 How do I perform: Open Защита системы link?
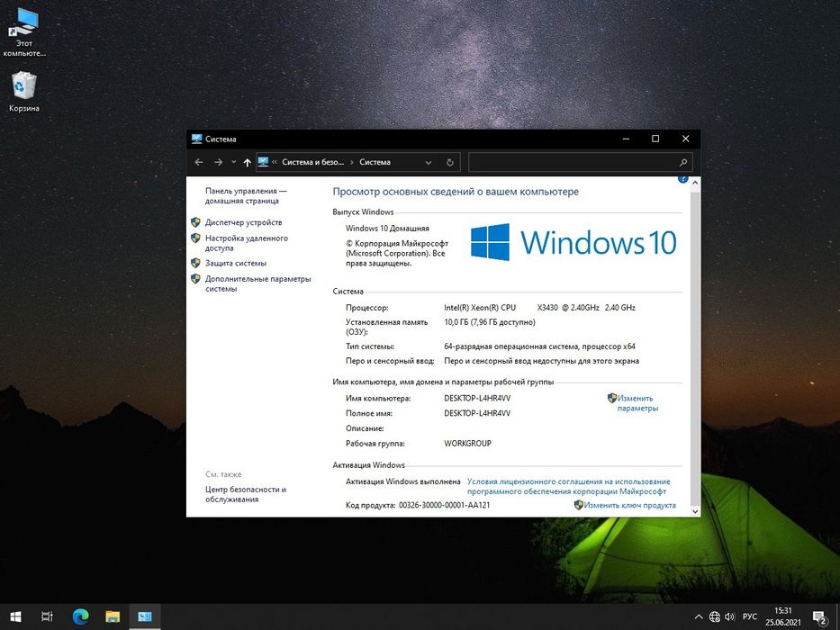236,263
